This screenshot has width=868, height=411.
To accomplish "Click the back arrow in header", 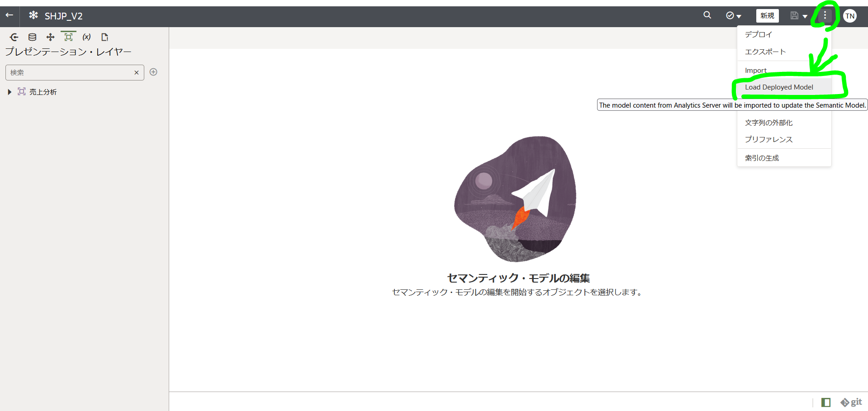I will pos(9,15).
